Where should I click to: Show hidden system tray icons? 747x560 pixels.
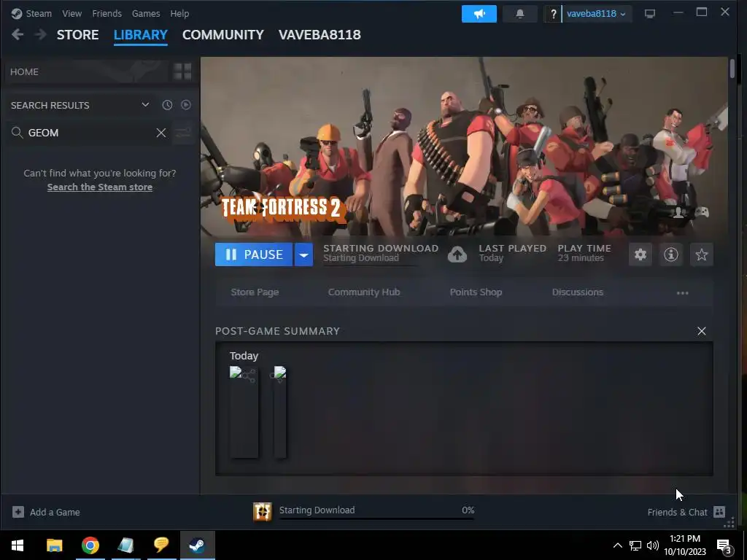click(617, 545)
